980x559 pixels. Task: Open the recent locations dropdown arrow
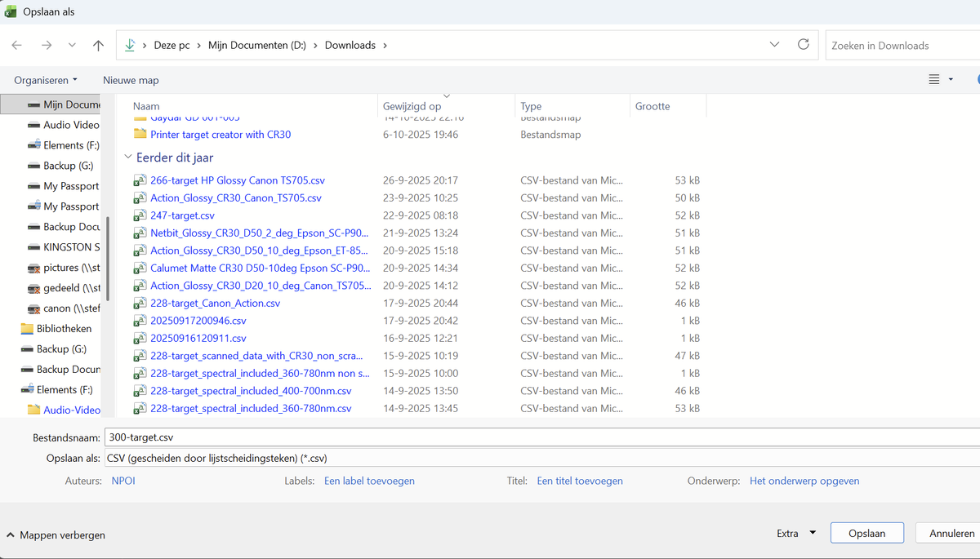coord(72,46)
